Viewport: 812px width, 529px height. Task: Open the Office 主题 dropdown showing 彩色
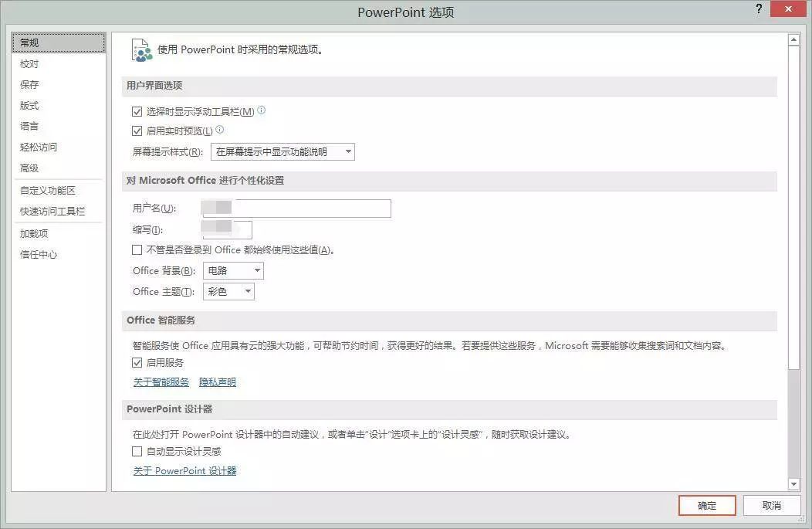[x=229, y=292]
